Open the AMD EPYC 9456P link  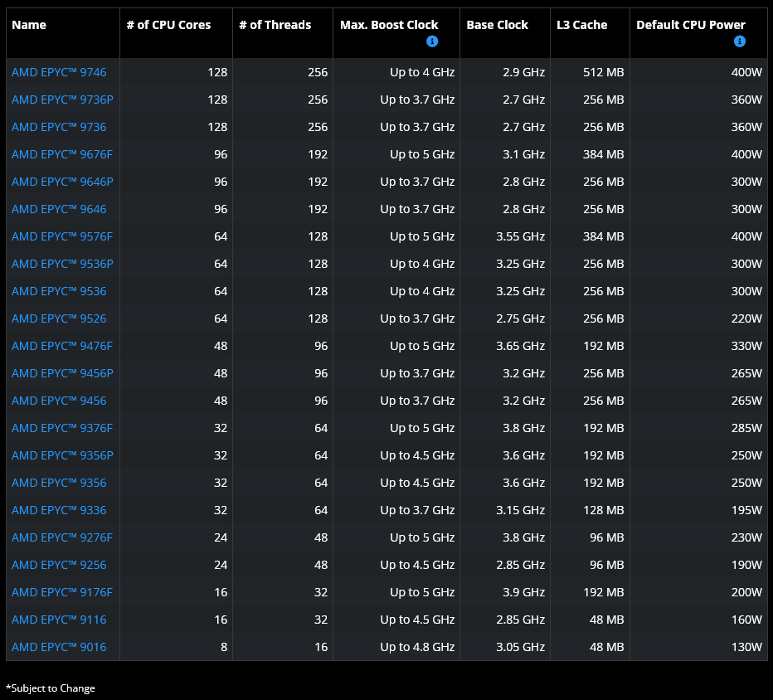(62, 373)
